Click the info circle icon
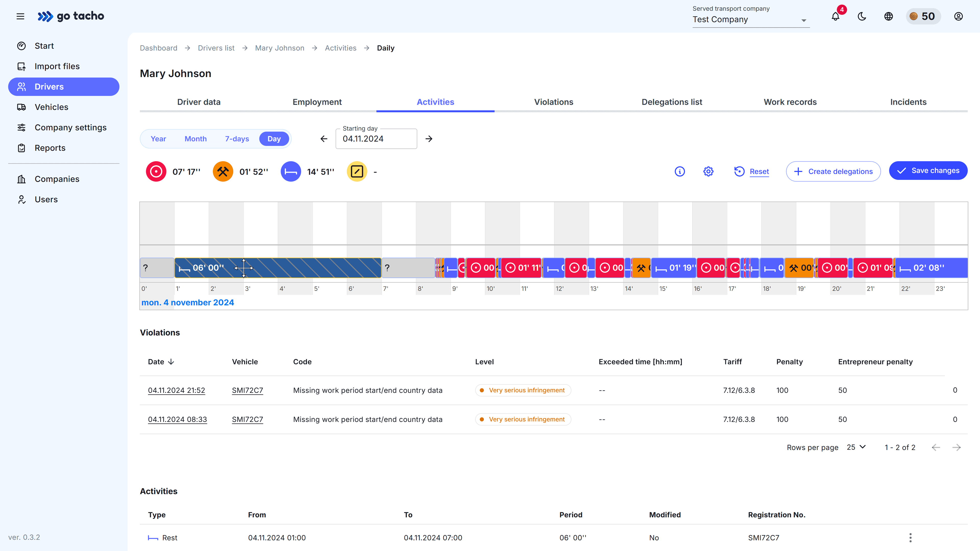The image size is (980, 551). (x=679, y=171)
